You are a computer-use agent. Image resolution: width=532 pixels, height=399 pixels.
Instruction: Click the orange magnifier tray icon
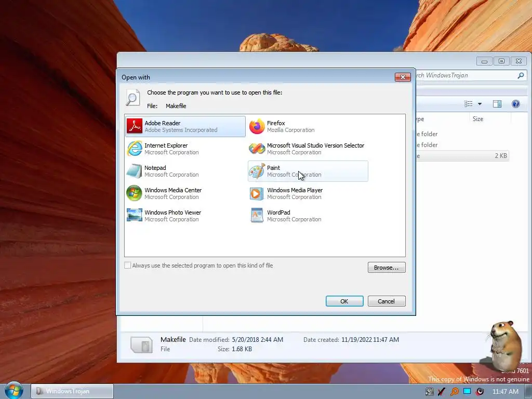click(x=454, y=392)
